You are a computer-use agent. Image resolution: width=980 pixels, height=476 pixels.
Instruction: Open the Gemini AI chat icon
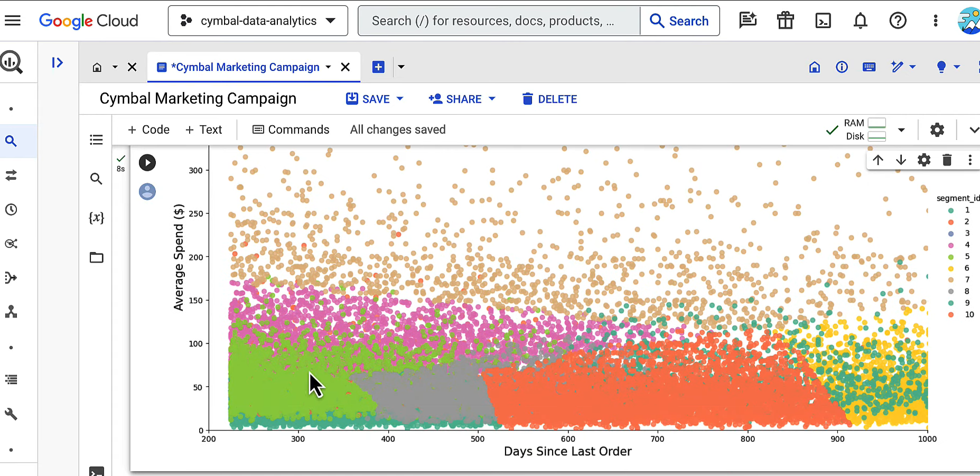click(748, 21)
